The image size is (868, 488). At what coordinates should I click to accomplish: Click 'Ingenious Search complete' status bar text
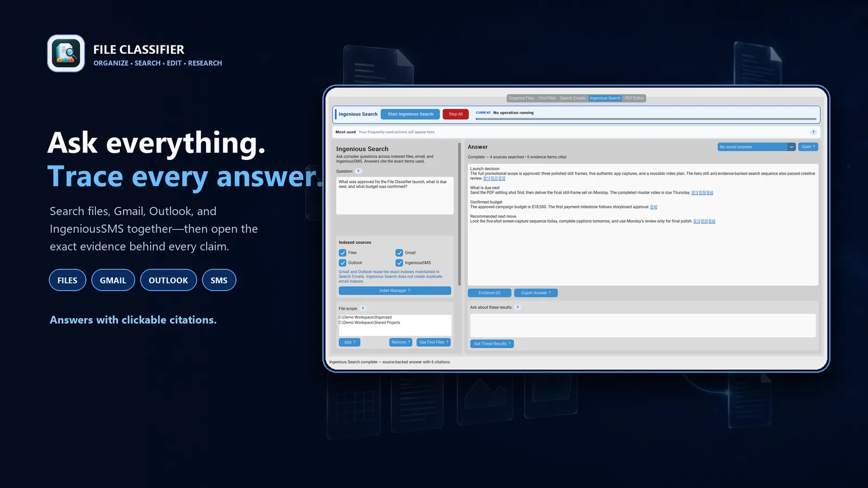[390, 362]
